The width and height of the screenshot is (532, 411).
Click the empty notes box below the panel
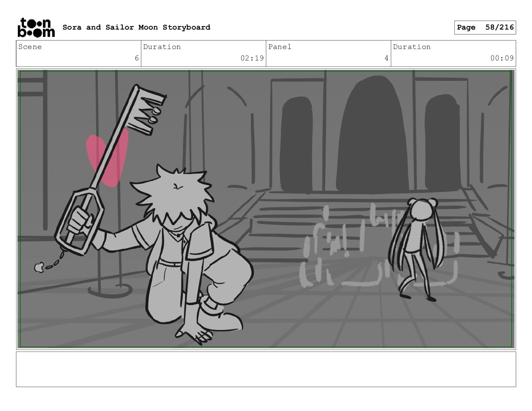(x=266, y=369)
